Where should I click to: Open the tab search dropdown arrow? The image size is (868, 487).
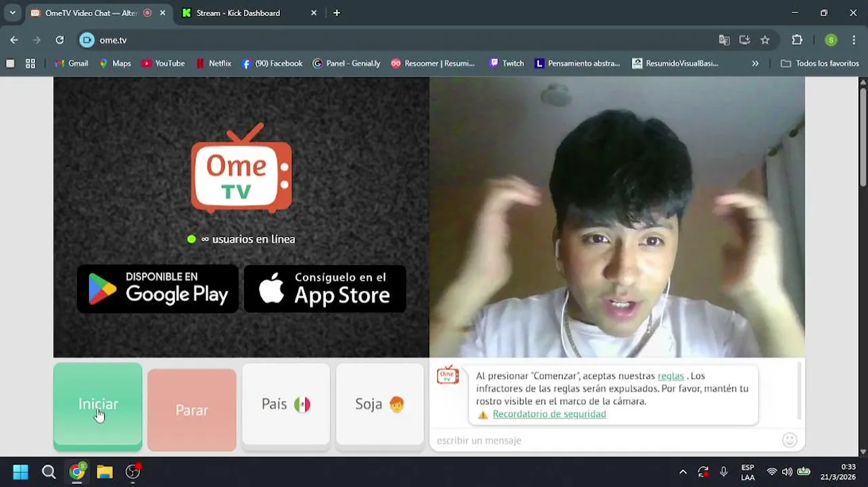12,13
